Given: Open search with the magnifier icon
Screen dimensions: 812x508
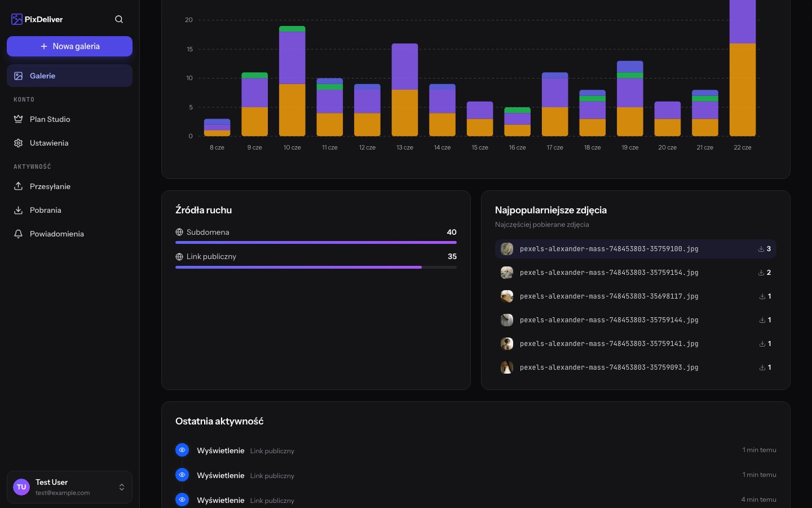Looking at the screenshot, I should 119,19.
